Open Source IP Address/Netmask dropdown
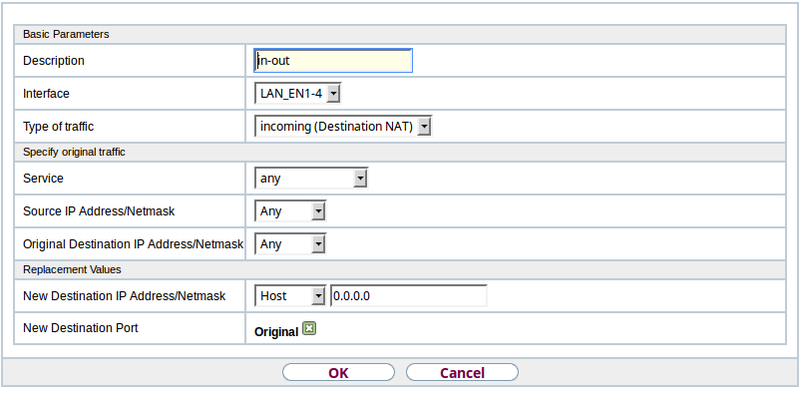This screenshot has width=800, height=393. point(290,211)
